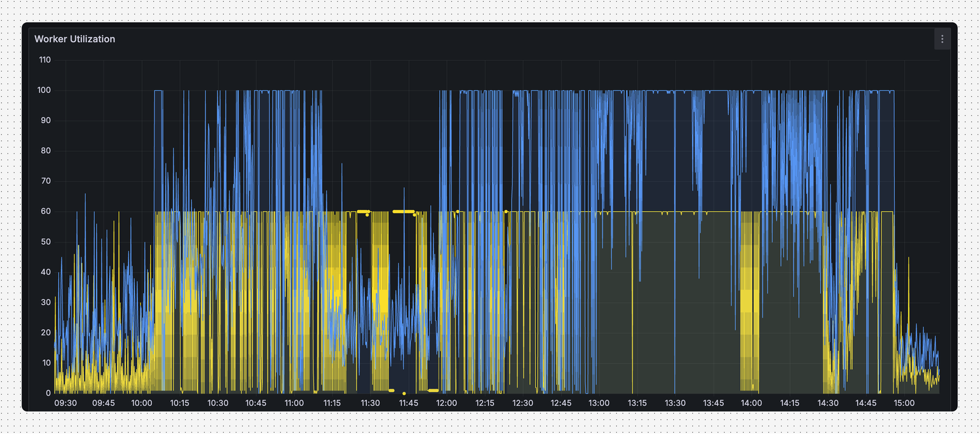980x434 pixels.
Task: Click the 40 y-axis value
Action: (x=46, y=272)
